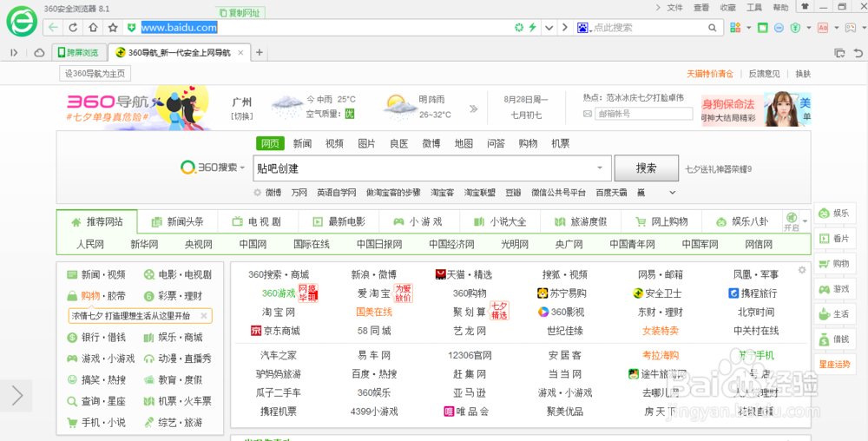Expand more weather with double chevron
Viewport: 868px width, 441px height.
coord(473,109)
